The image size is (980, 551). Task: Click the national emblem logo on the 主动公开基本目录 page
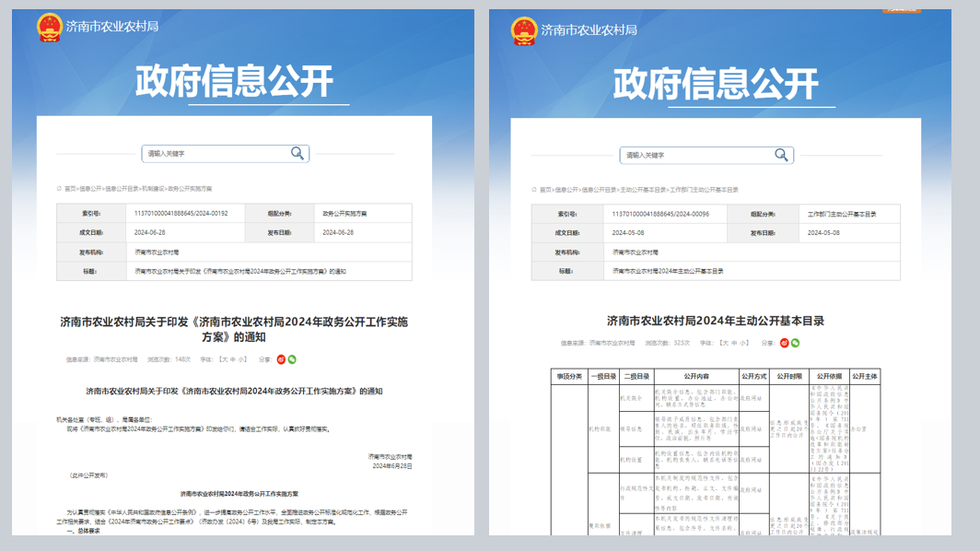click(524, 30)
